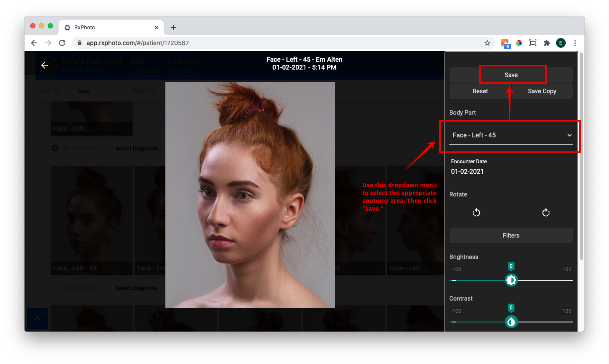Go forward one page in Chrome

coord(48,43)
